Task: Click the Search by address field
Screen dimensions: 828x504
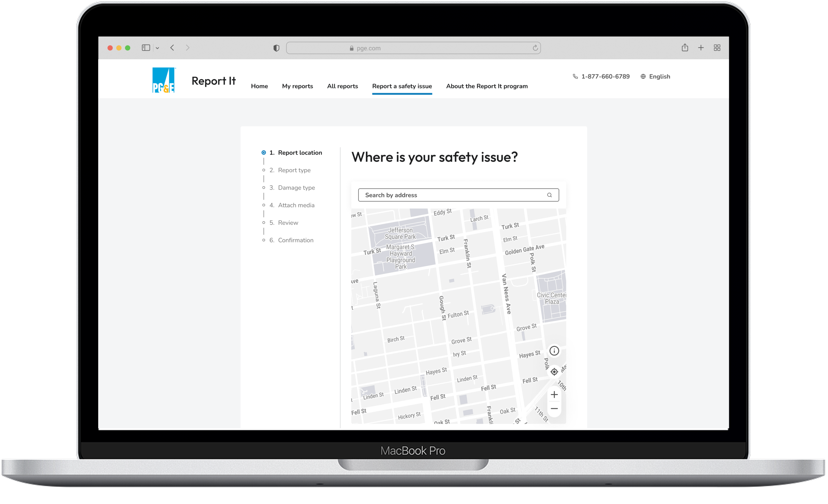Action: pos(437,195)
